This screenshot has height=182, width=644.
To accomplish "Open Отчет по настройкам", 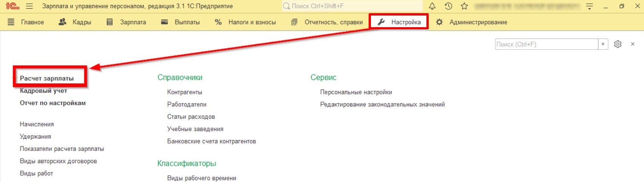I will click(53, 103).
